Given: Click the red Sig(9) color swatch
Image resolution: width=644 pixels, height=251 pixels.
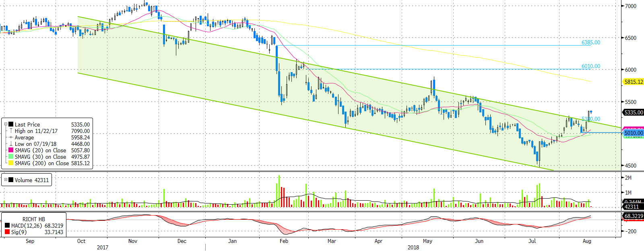Looking at the screenshot, I should pos(7,232).
